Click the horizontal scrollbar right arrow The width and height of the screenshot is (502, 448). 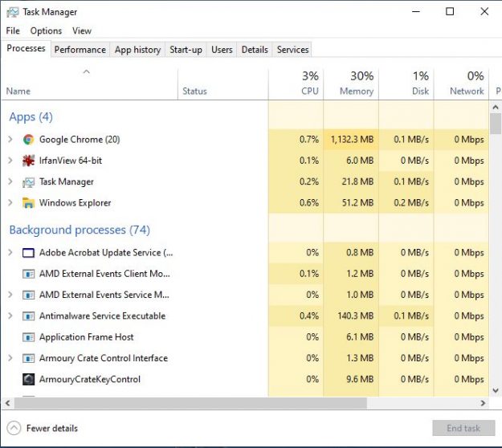click(x=483, y=403)
